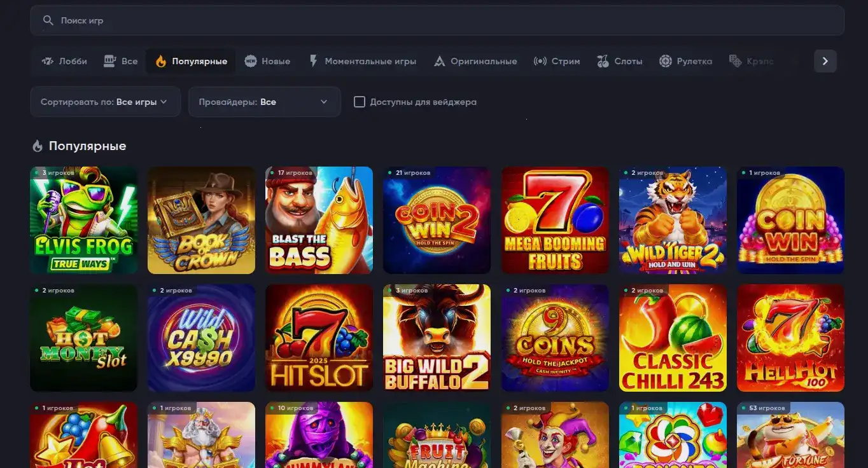Open the Сортировать по dropdown
The width and height of the screenshot is (868, 468).
[x=105, y=101]
